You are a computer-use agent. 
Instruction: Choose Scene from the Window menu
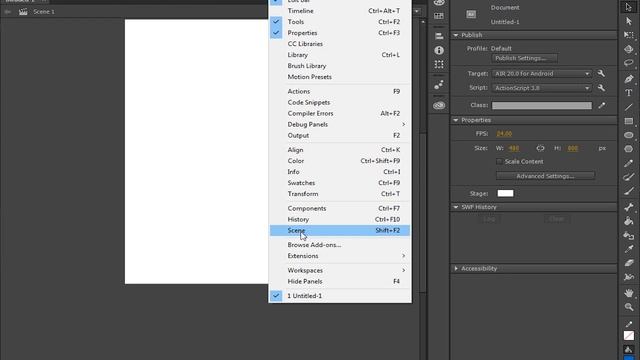pos(340,230)
